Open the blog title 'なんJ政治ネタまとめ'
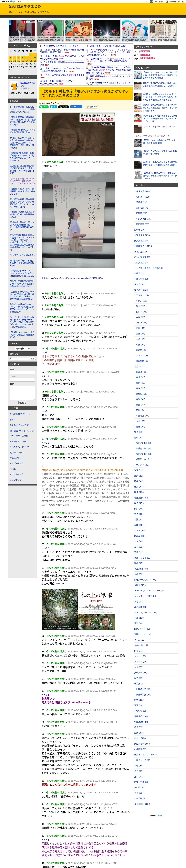Image resolution: width=186 pixels, height=868 pixels. (x=25, y=6)
